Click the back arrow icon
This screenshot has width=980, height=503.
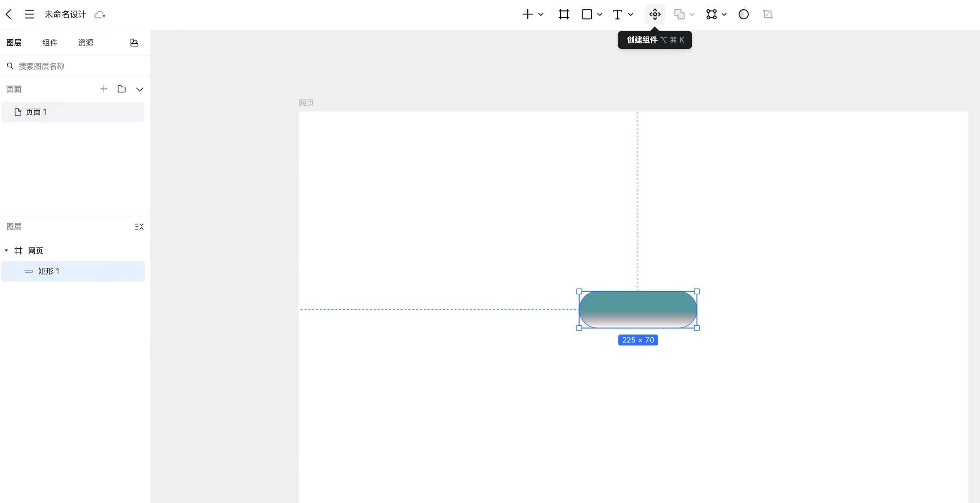point(9,14)
